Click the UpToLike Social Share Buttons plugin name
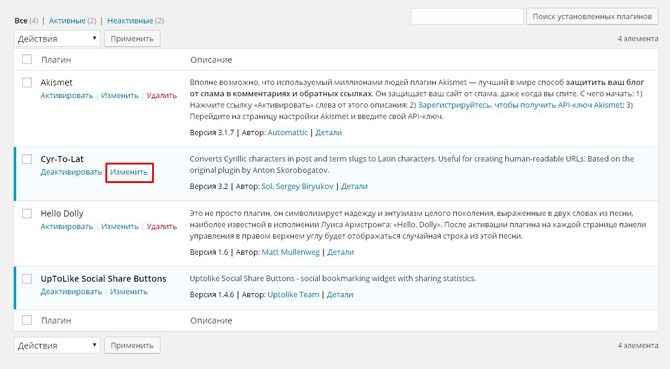 [x=103, y=278]
